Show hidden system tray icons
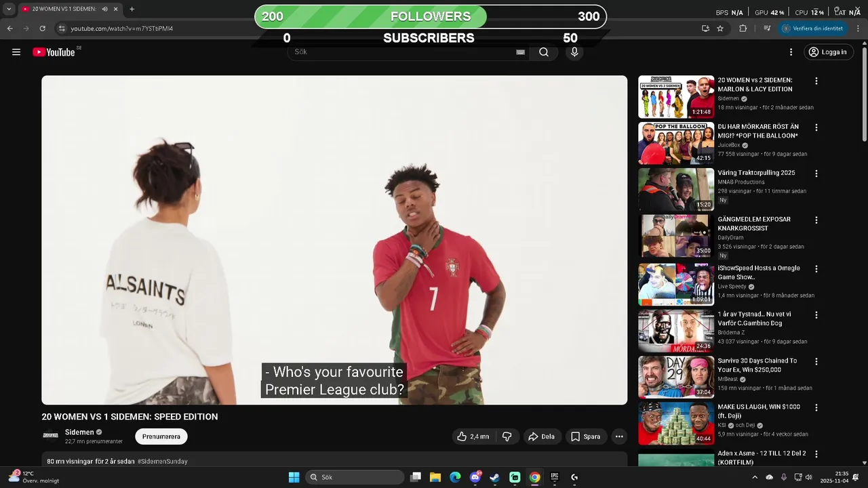Screen dimensions: 868x488 point(755,477)
